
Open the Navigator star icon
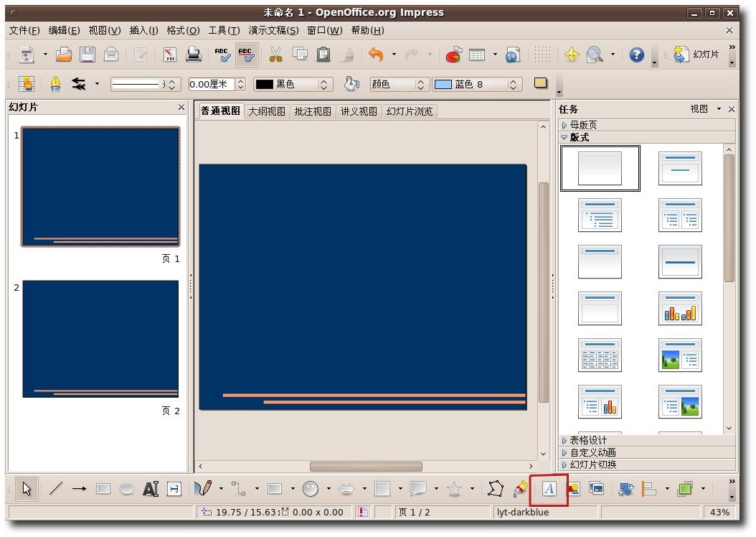[x=572, y=55]
